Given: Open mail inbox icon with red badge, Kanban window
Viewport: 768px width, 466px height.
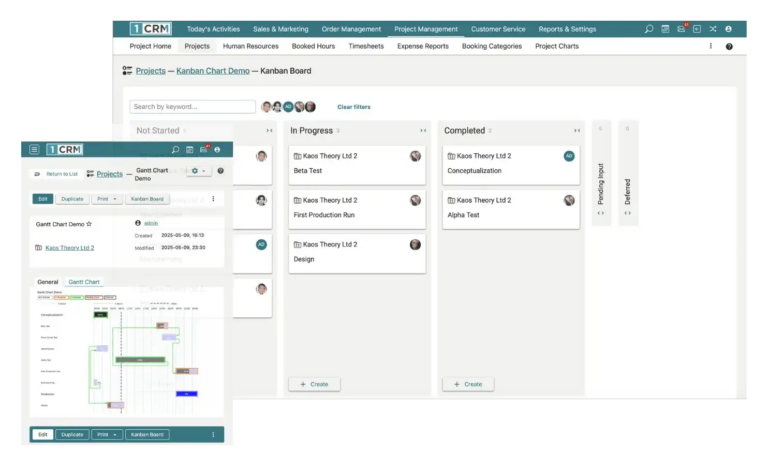Looking at the screenshot, I should click(681, 29).
